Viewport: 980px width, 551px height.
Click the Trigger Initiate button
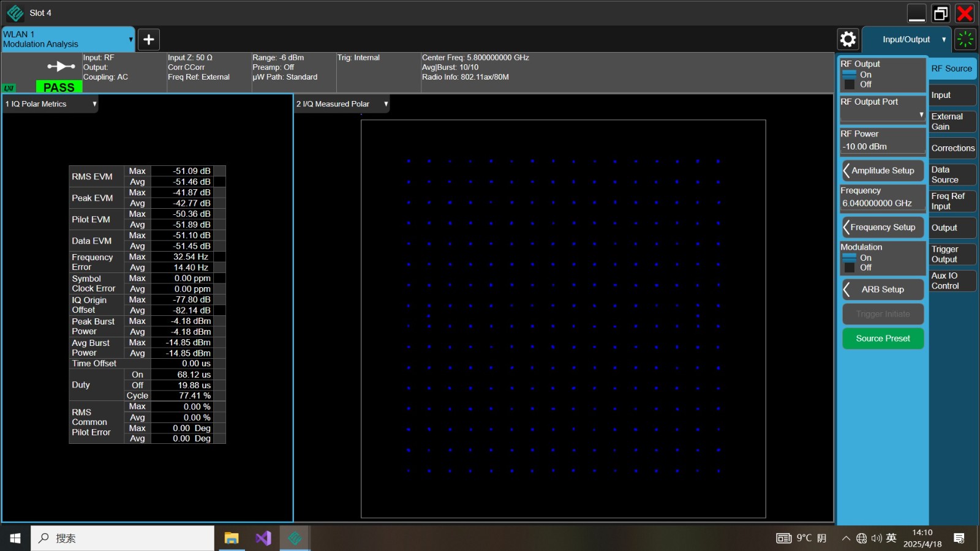pyautogui.click(x=883, y=314)
